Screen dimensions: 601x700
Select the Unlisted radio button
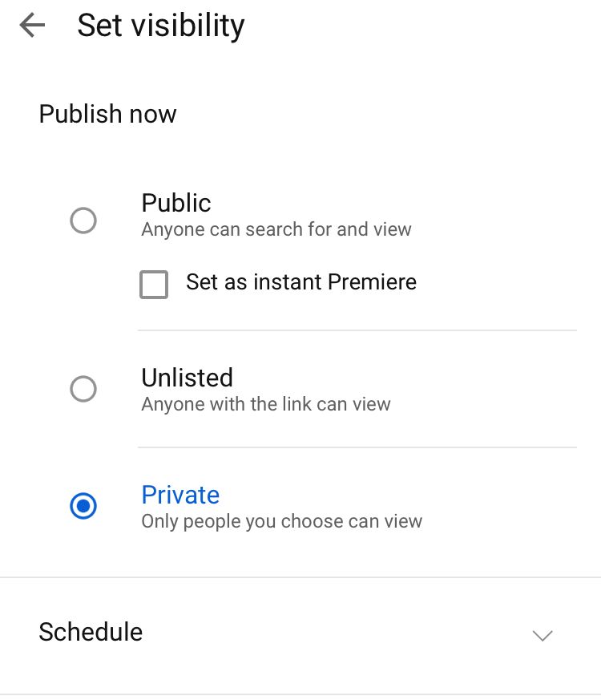[x=83, y=390]
